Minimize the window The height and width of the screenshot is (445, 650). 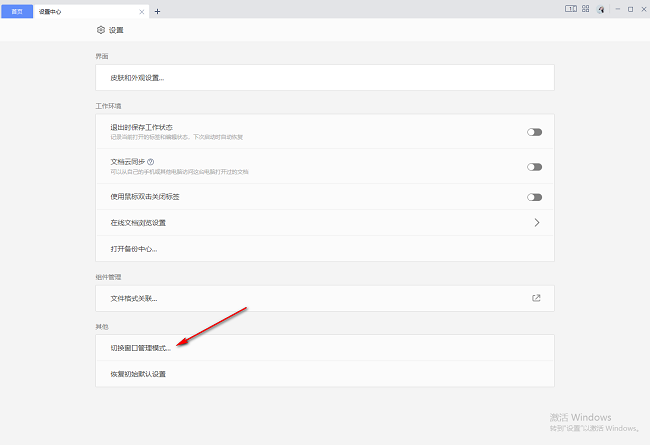[x=618, y=9]
